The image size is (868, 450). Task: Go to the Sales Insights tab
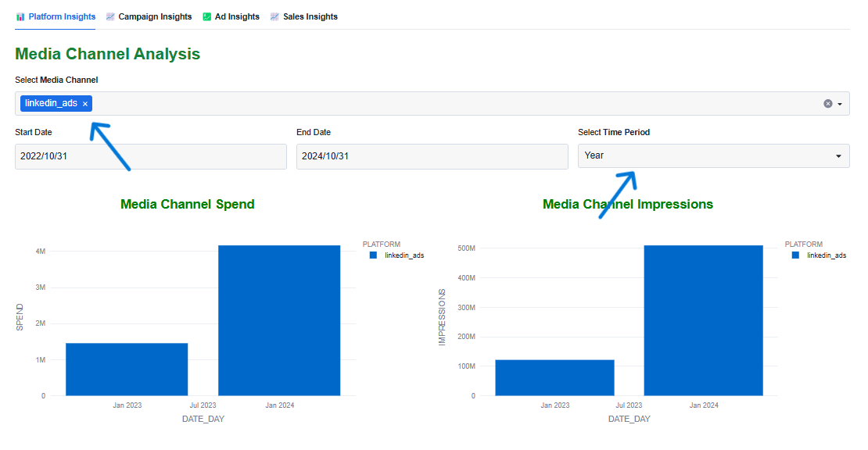310,16
